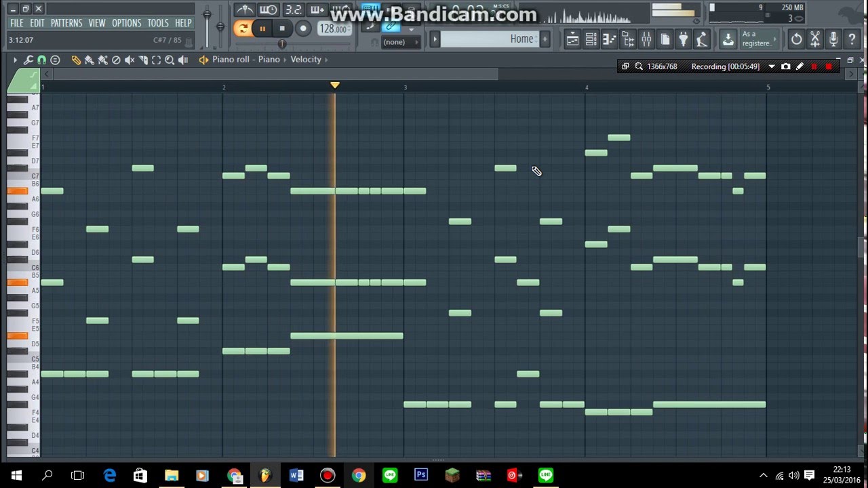The width and height of the screenshot is (868, 488).
Task: Open the VIEW menu
Action: point(97,23)
